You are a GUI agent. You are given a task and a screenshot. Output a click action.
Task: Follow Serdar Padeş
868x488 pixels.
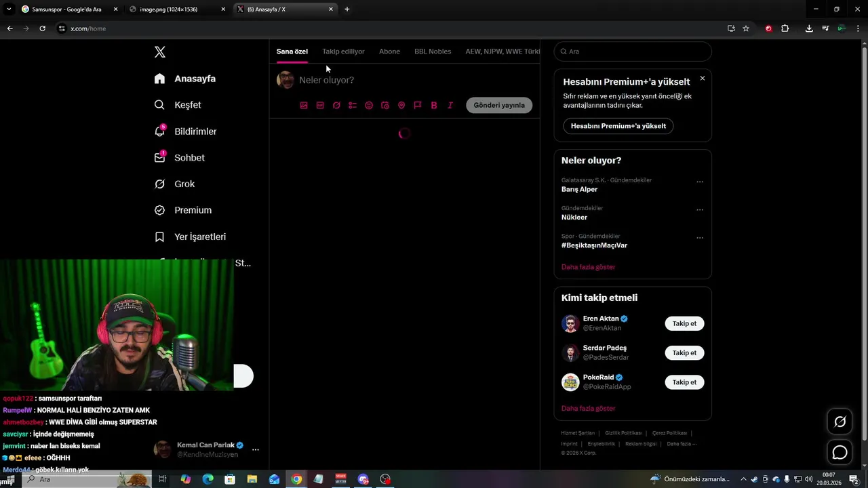pyautogui.click(x=684, y=353)
